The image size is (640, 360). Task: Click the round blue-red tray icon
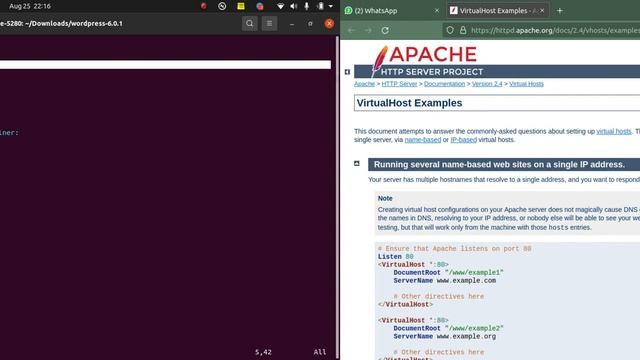click(x=260, y=6)
